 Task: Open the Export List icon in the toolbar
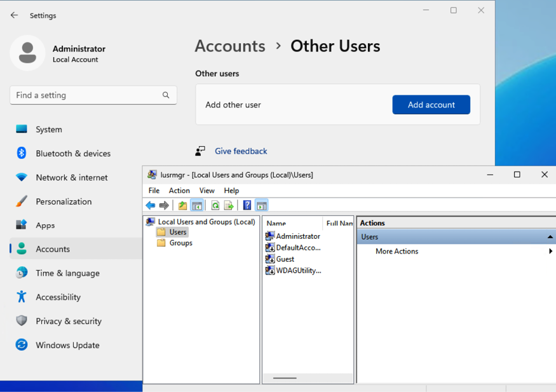point(230,205)
